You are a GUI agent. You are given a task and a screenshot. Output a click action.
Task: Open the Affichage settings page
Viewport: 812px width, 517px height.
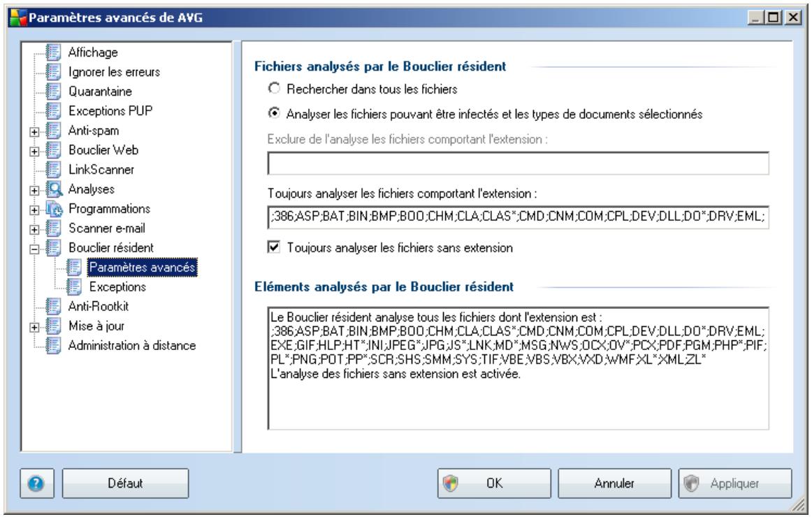point(93,52)
